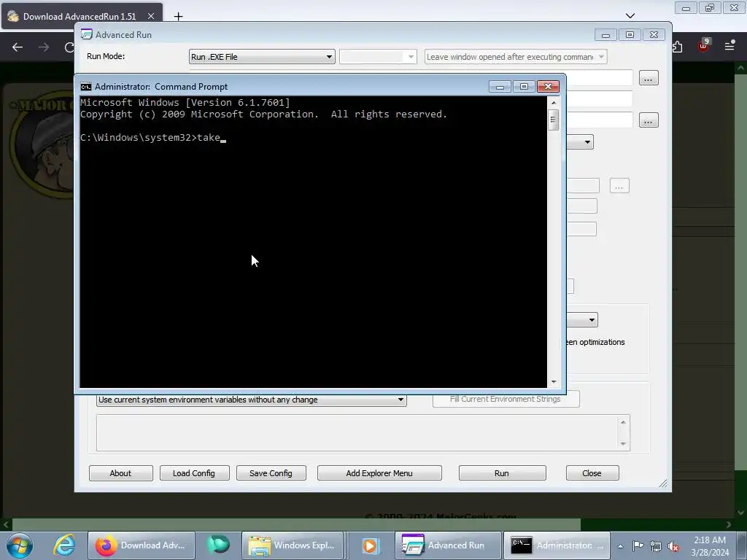Click the first browse button in Advanced Run
The image size is (747, 560).
point(649,78)
